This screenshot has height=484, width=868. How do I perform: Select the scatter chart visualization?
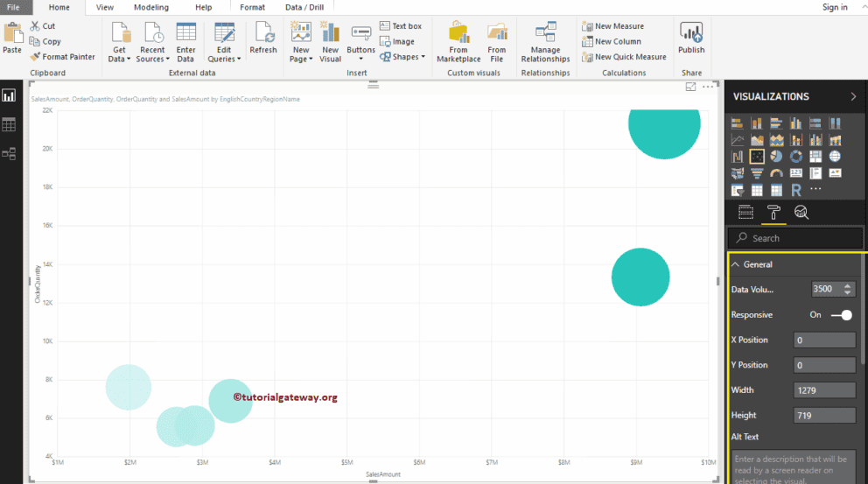(x=757, y=157)
